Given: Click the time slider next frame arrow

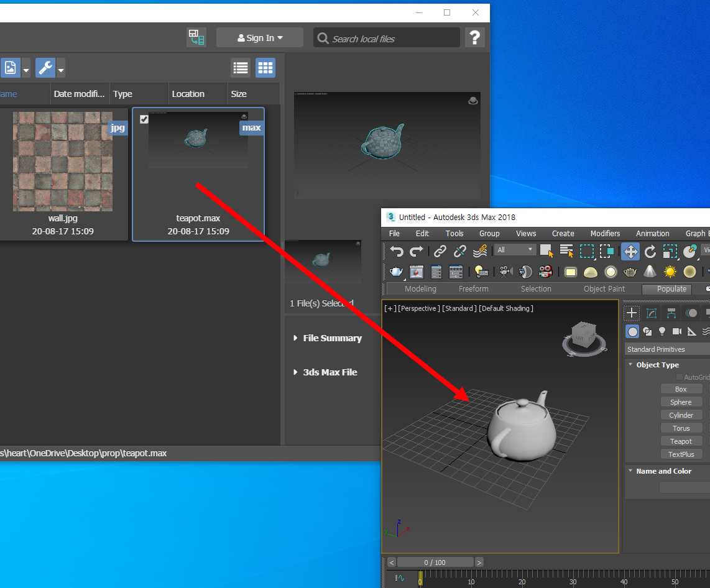Looking at the screenshot, I should tap(479, 562).
